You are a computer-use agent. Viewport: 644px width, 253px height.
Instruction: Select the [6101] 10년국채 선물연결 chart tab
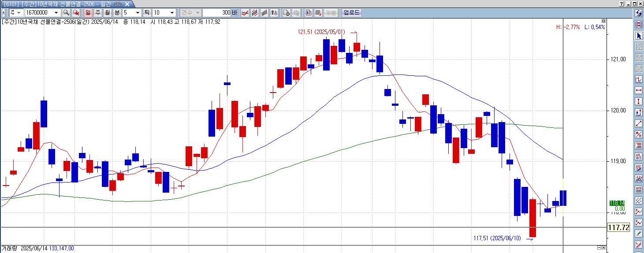click(x=62, y=4)
